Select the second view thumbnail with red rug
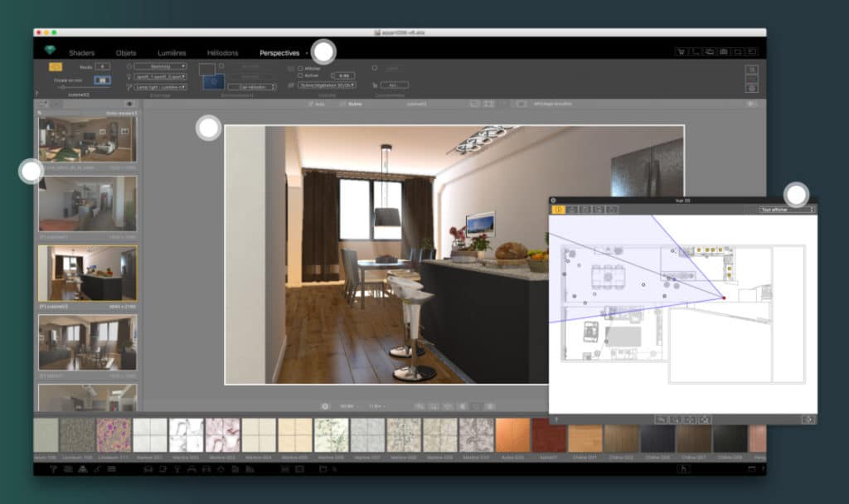Screen dimensions: 849x504 point(87,204)
